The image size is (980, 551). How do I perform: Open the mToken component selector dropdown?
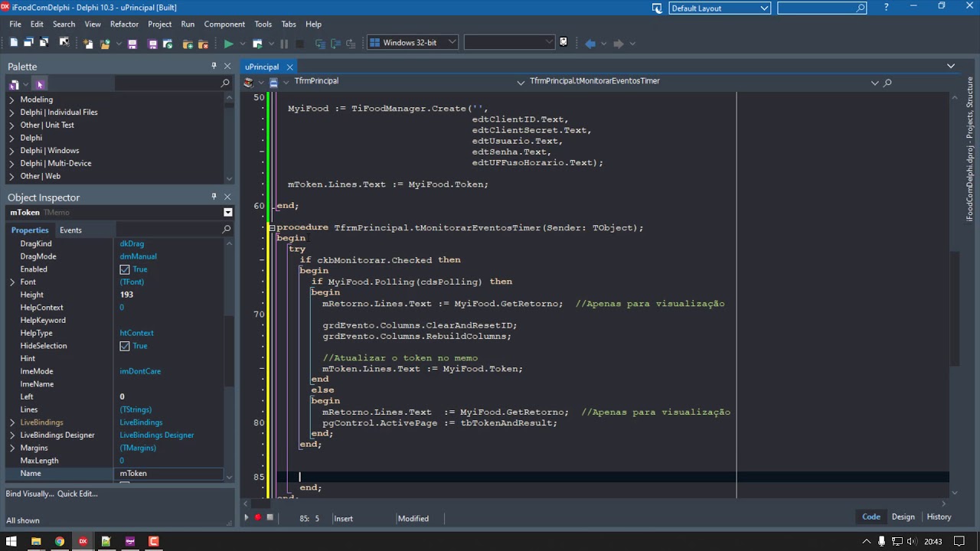click(x=227, y=212)
